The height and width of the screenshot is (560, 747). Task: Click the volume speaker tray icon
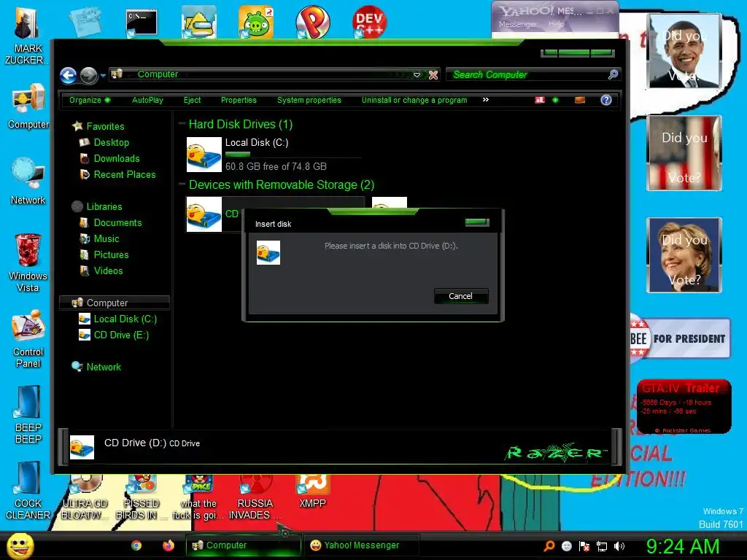pos(619,546)
